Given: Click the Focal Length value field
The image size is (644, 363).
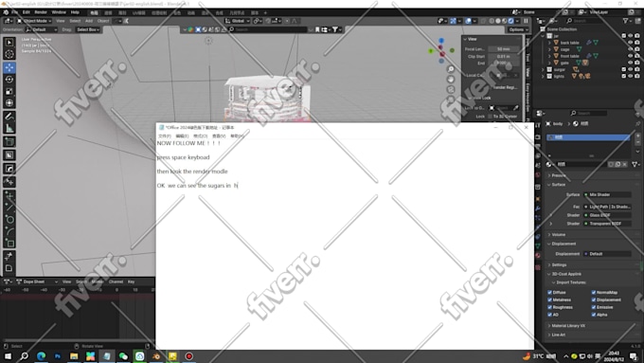Looking at the screenshot, I should tap(504, 49).
